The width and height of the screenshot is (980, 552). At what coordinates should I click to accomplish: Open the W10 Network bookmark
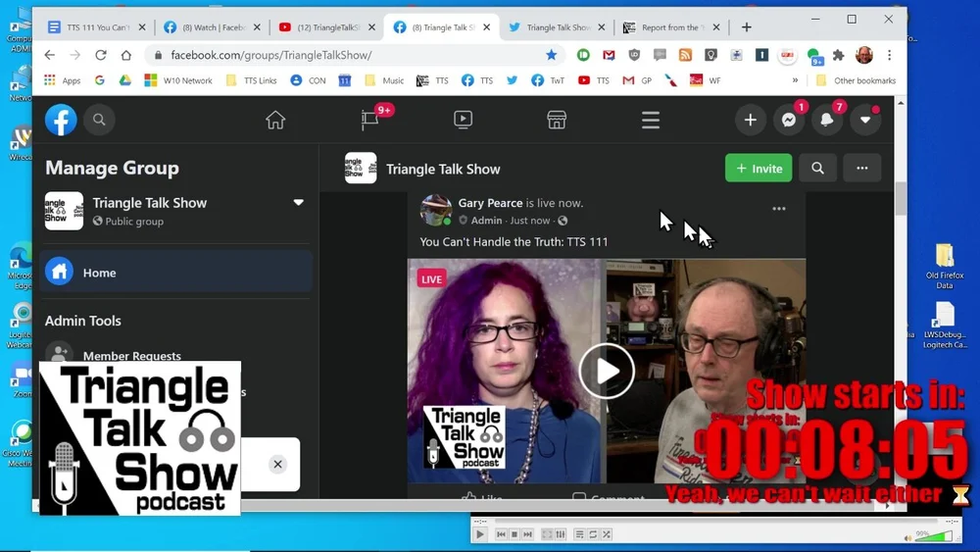click(178, 80)
